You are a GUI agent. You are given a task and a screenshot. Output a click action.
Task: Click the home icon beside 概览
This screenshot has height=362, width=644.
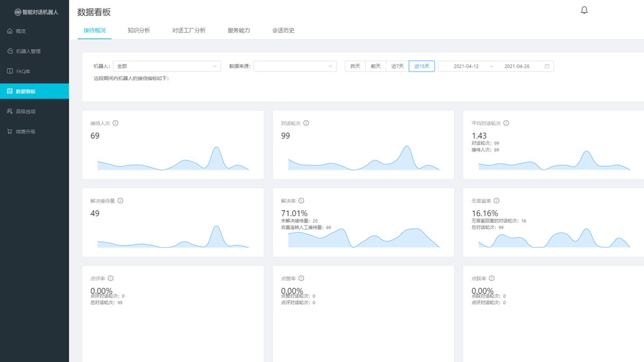[x=10, y=31]
